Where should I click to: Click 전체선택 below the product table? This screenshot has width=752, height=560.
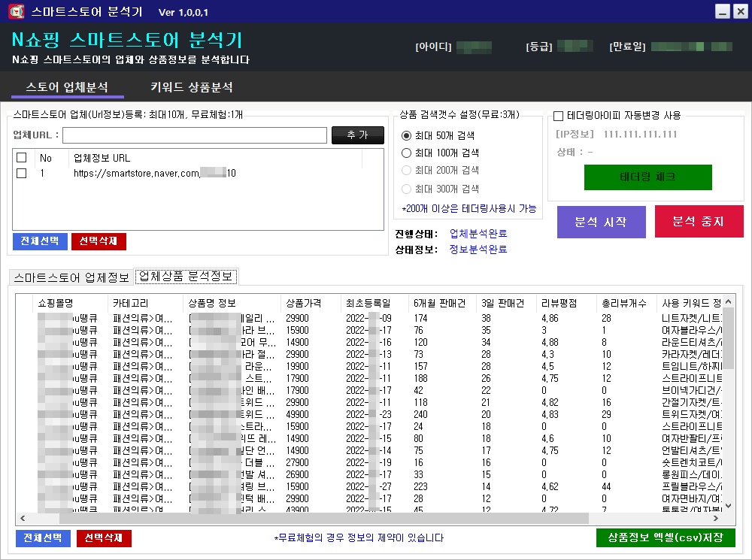click(x=43, y=538)
